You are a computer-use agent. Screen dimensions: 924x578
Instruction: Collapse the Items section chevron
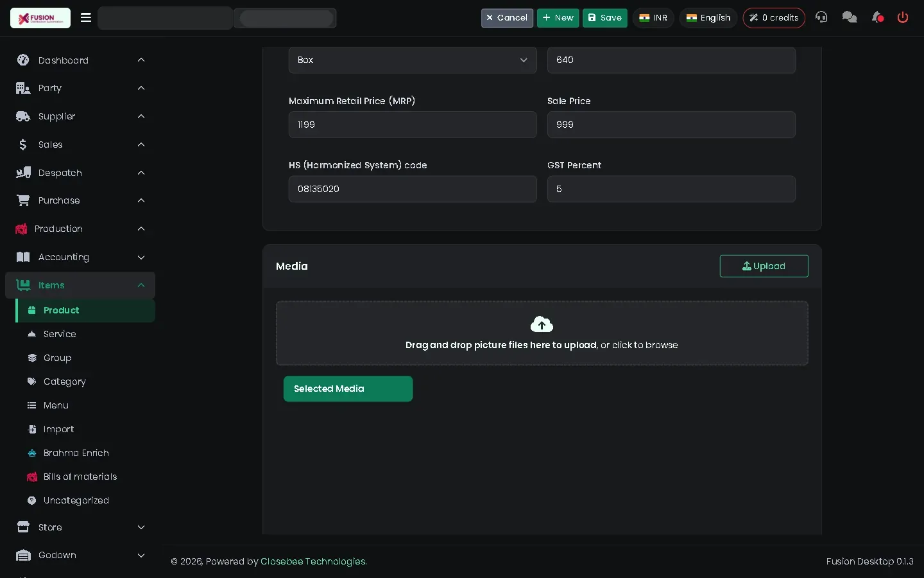[x=141, y=285]
